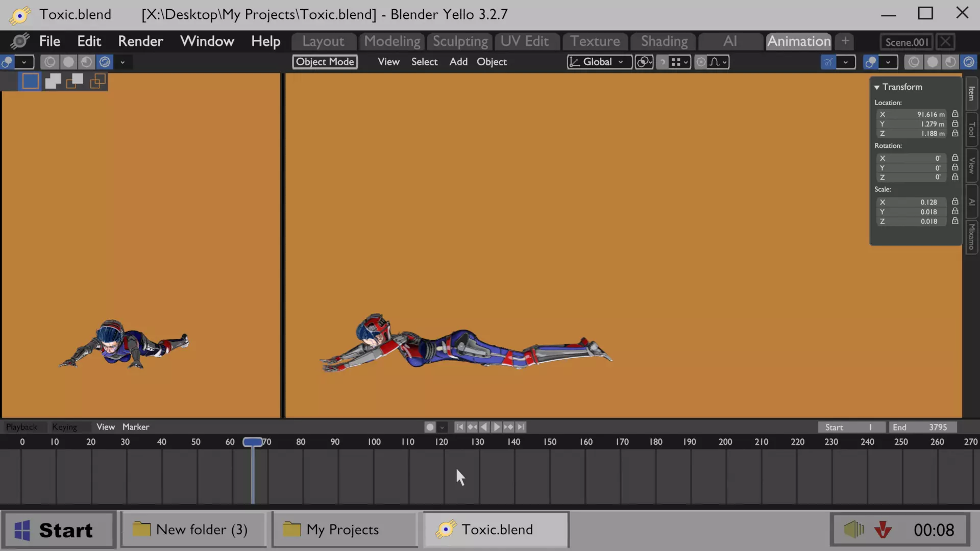The height and width of the screenshot is (551, 980).
Task: Open the Marker menu in timeline
Action: tap(135, 427)
